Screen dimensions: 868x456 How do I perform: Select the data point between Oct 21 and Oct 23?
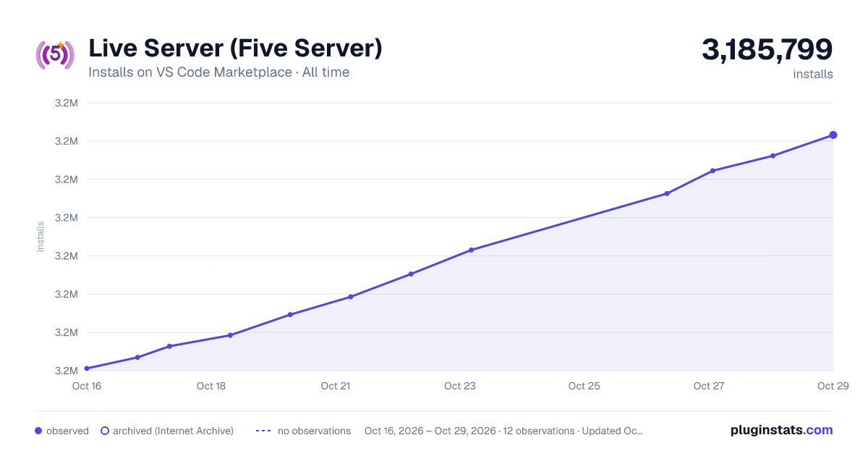point(411,274)
